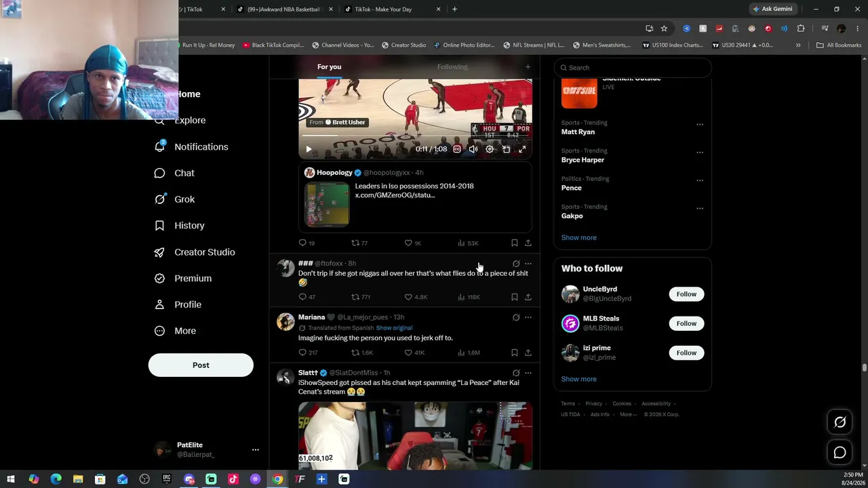Click the Search input field

(x=633, y=68)
